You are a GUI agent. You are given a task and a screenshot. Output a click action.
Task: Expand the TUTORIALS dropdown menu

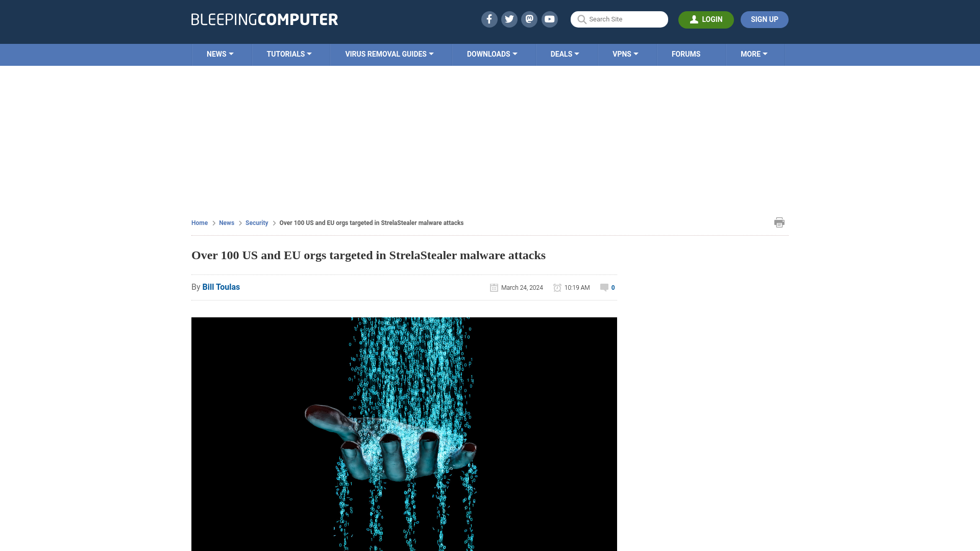coord(289,54)
